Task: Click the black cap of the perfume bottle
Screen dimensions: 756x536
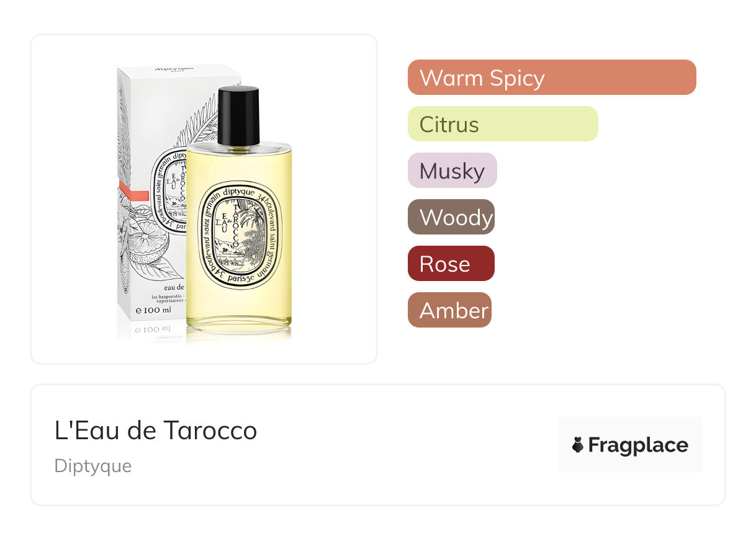Action: tap(238, 116)
